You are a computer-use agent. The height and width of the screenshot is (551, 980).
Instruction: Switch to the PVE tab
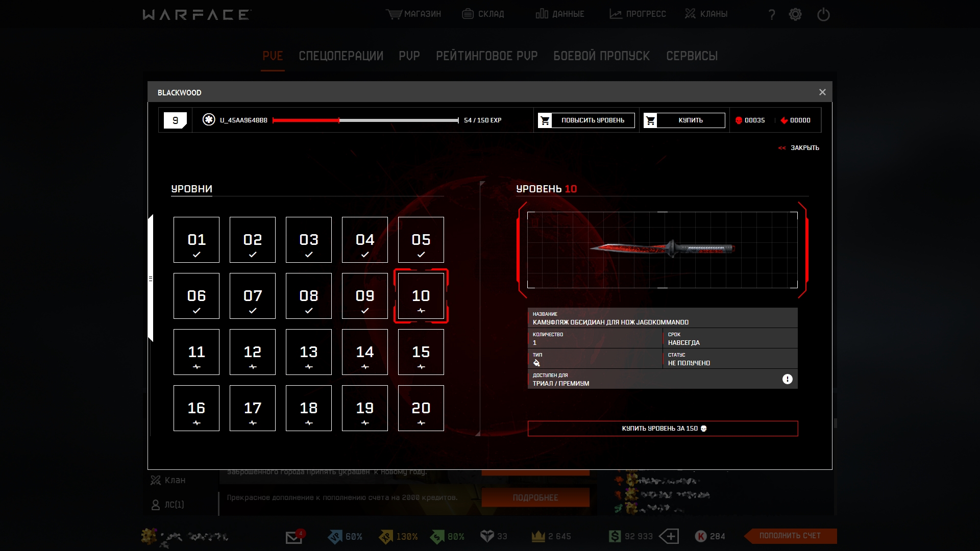pyautogui.click(x=273, y=56)
